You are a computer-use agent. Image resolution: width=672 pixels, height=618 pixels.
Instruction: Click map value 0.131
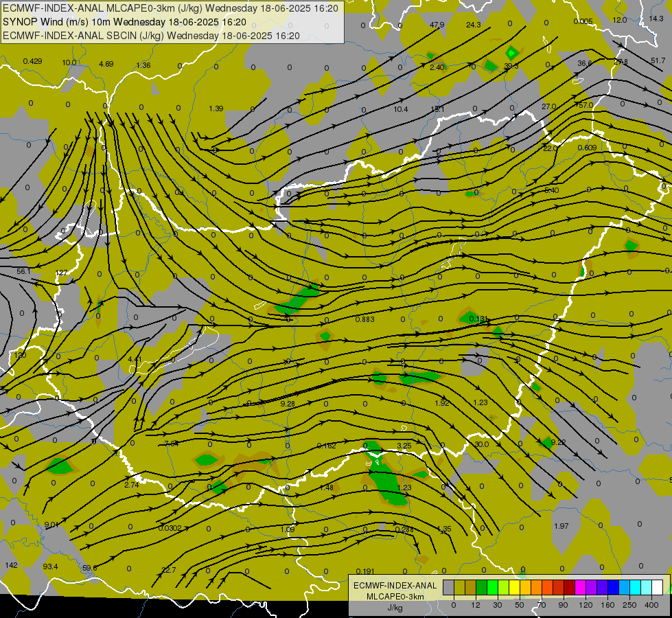[x=478, y=319]
